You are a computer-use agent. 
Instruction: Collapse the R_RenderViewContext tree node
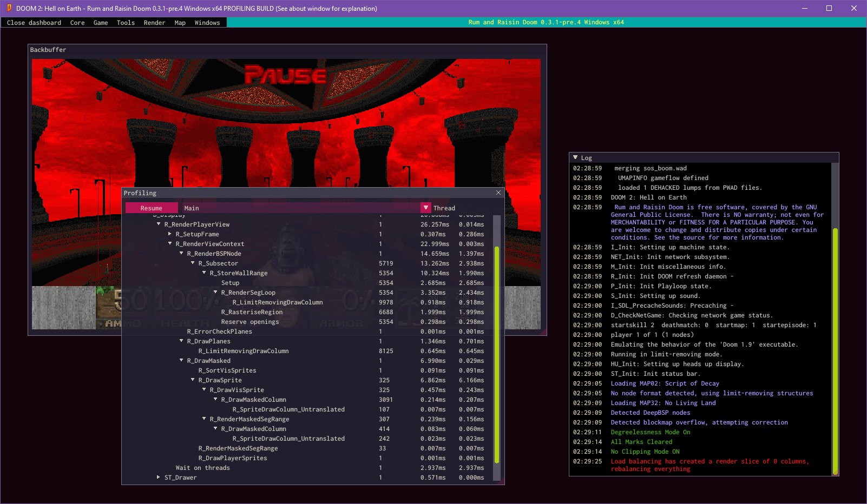click(x=170, y=243)
